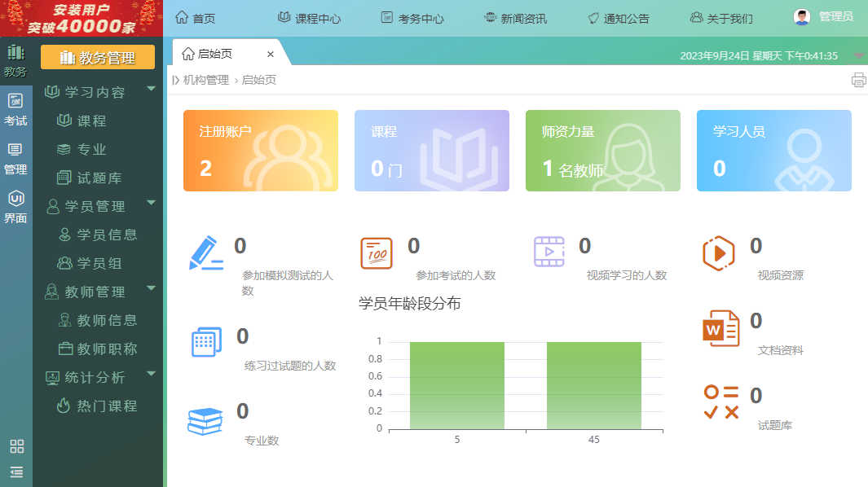Viewport: 868px width, 487px height.
Task: Open 试题库 in the sidebar
Action: [x=99, y=178]
